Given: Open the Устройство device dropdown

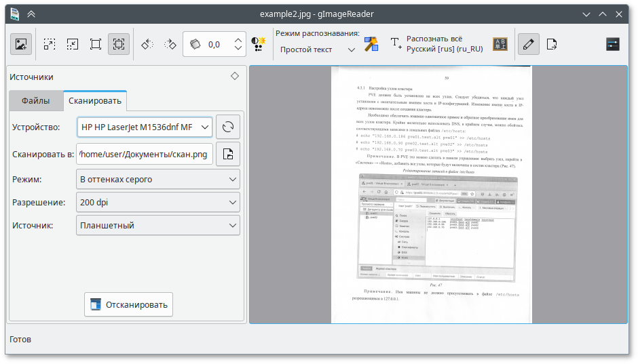Looking at the screenshot, I should click(145, 127).
